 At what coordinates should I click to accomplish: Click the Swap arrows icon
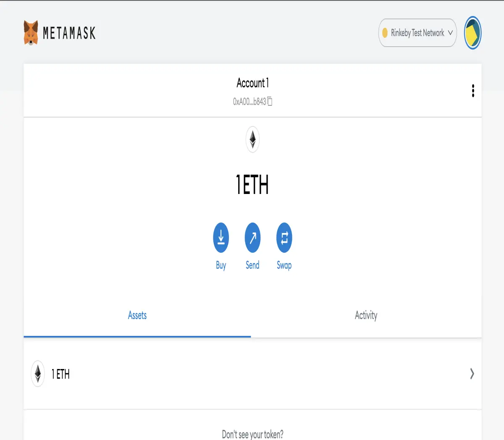click(x=284, y=238)
